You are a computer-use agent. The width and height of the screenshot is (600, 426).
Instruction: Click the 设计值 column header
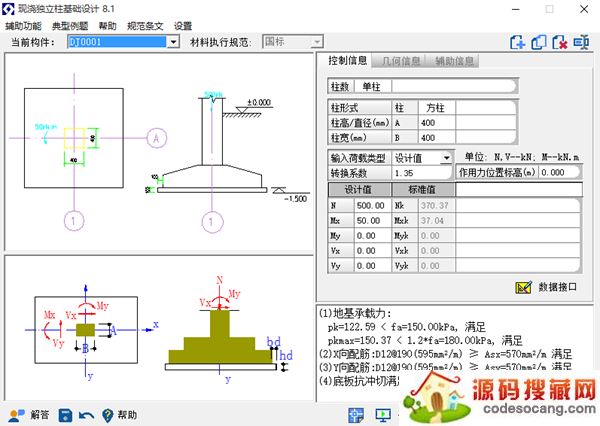[359, 190]
